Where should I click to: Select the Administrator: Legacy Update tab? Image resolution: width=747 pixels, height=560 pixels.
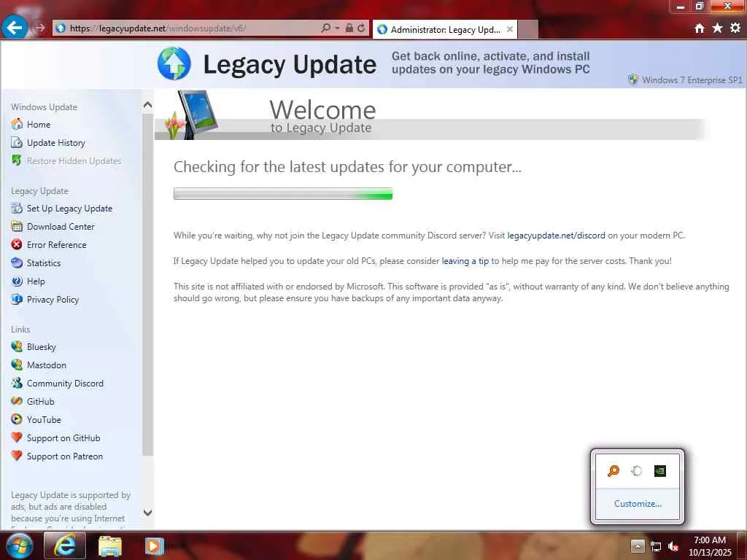click(445, 29)
